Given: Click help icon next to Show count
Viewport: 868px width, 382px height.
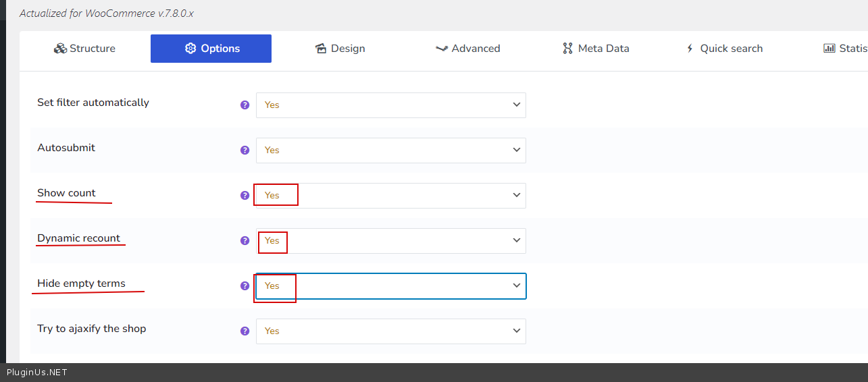Looking at the screenshot, I should 245,196.
